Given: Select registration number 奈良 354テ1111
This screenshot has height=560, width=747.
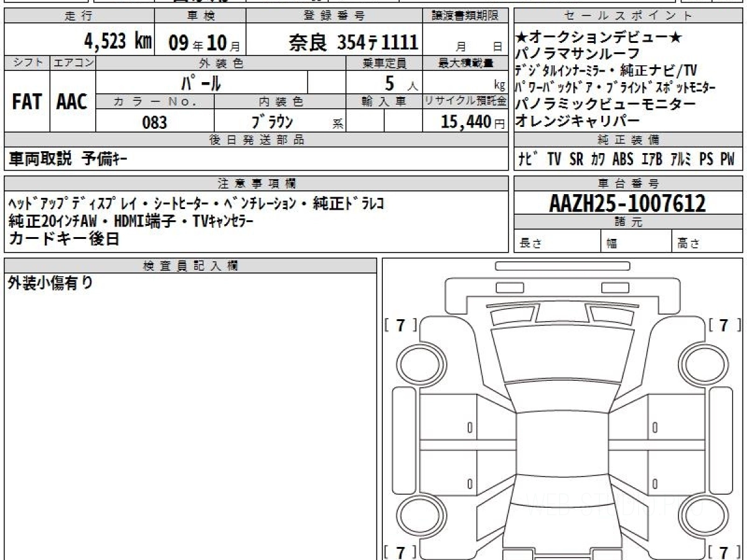Looking at the screenshot, I should coord(353,42).
